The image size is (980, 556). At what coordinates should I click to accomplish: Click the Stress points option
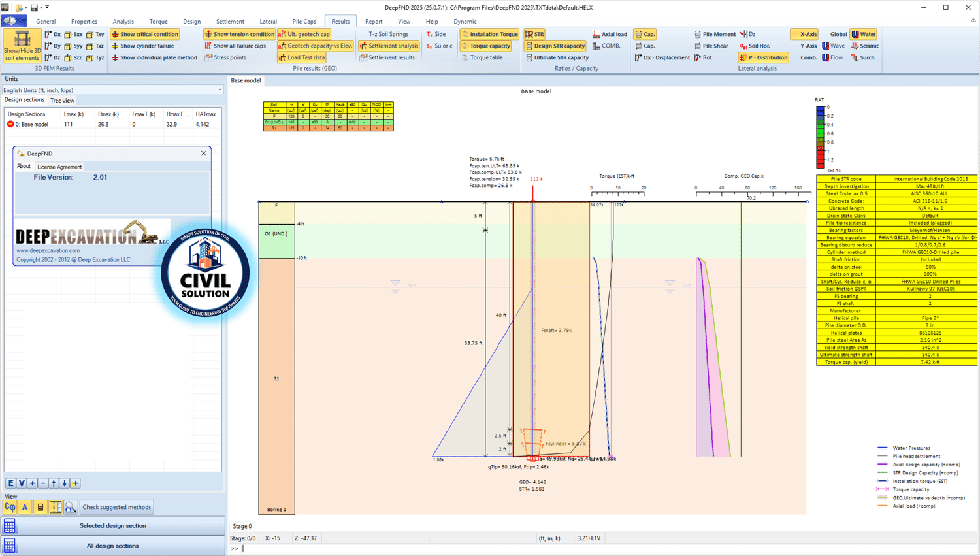click(225, 57)
